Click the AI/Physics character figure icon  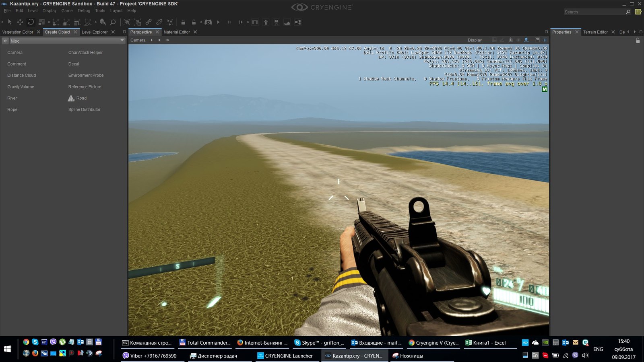click(x=266, y=22)
